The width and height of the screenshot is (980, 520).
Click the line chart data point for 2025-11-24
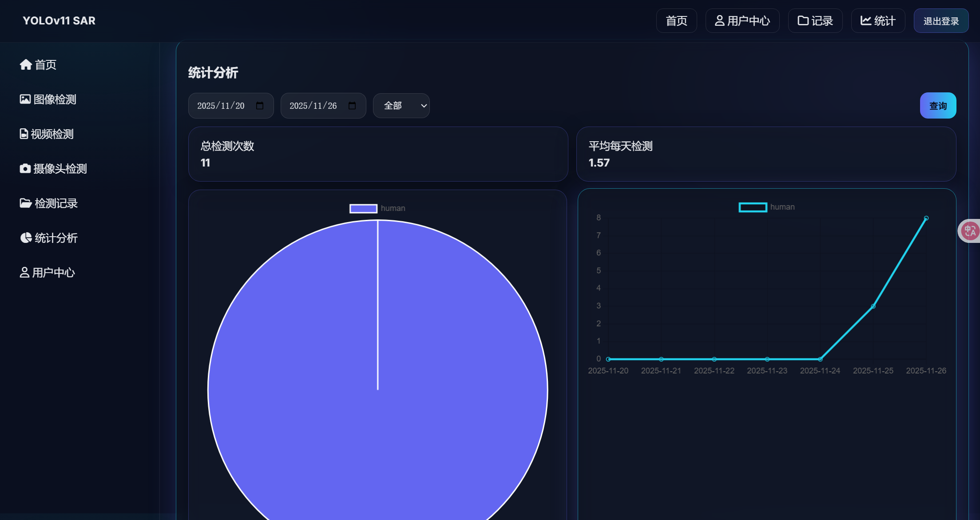(820, 359)
